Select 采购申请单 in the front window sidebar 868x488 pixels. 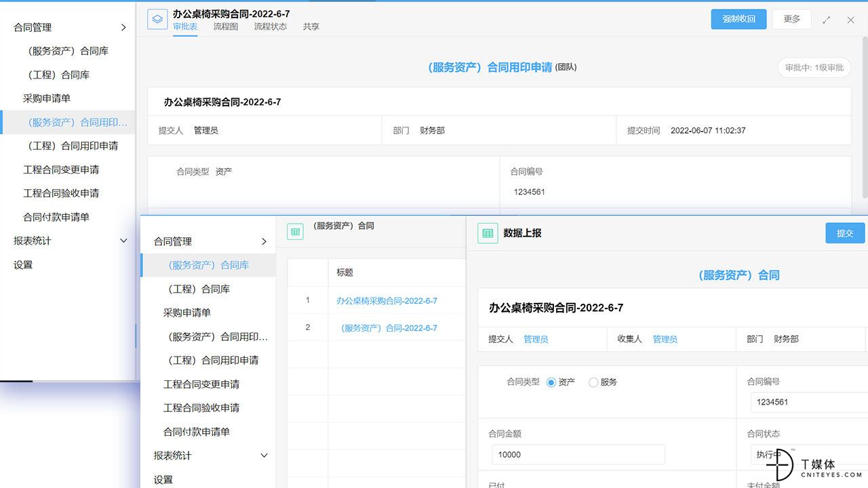click(208, 312)
